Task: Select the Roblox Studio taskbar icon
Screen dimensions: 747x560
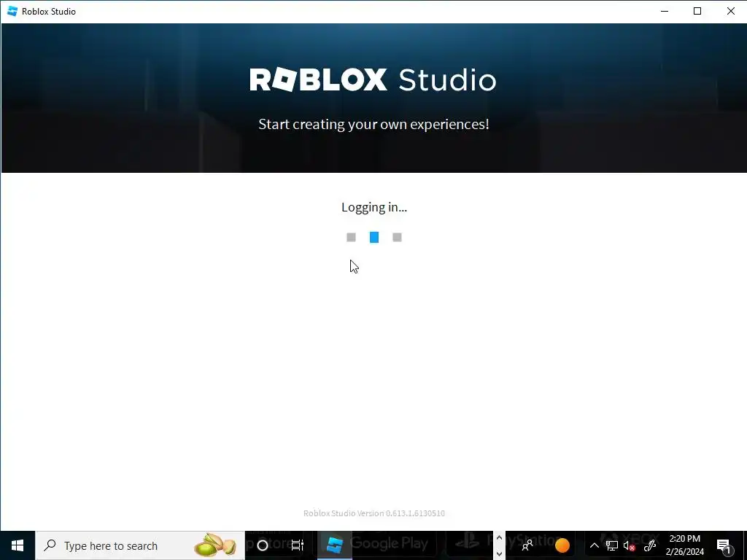Action: (334, 545)
